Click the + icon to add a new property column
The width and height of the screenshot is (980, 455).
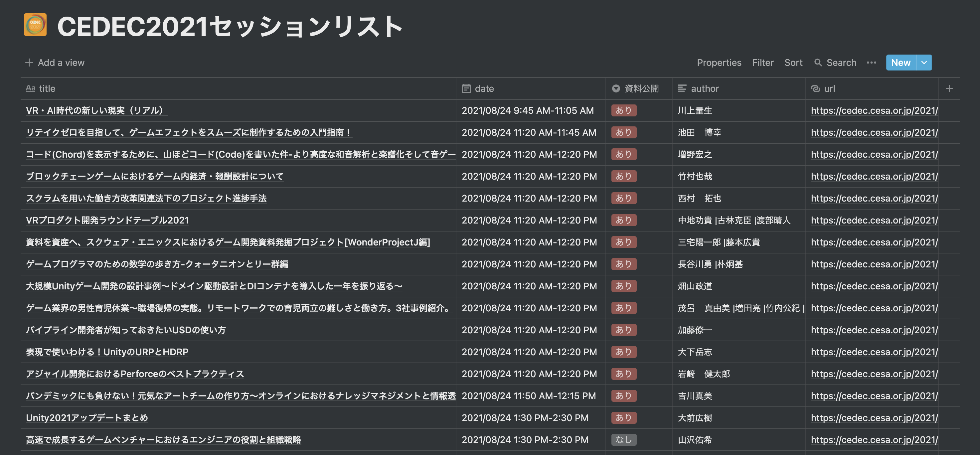click(949, 88)
